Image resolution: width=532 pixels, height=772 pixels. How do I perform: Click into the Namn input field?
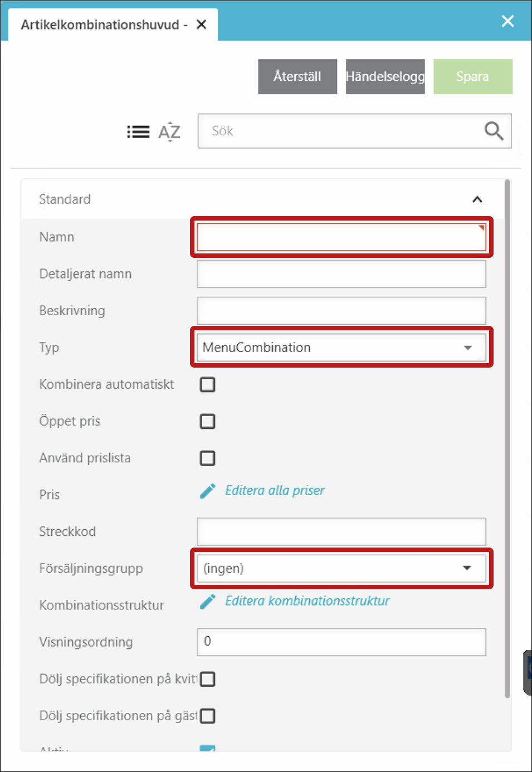pyautogui.click(x=340, y=237)
